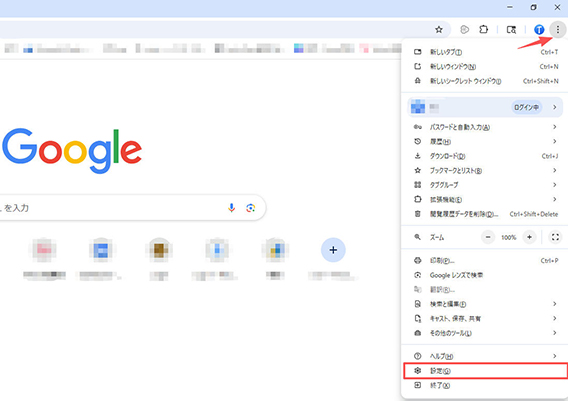This screenshot has height=401, width=568.
Task: Choose Google レンズで検索 entry
Action: point(484,275)
